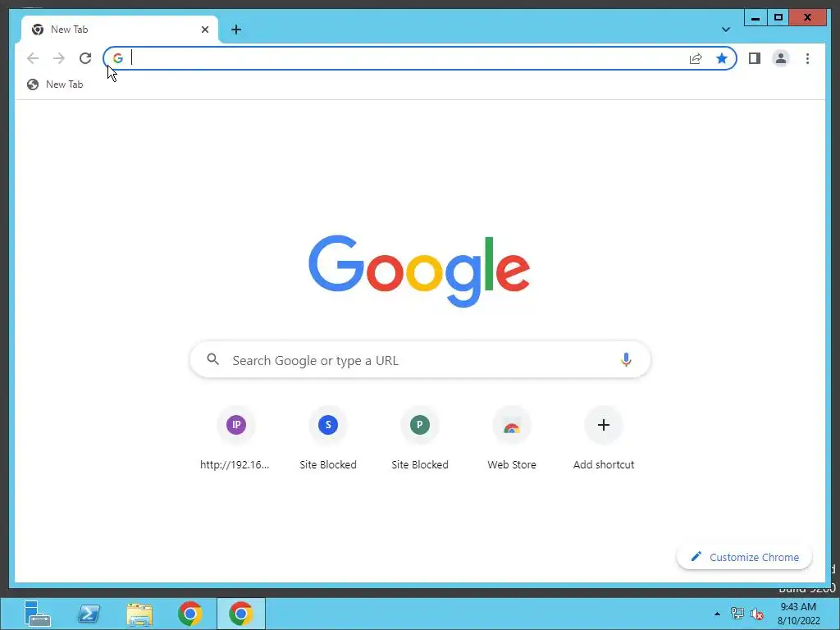Close the Chrome window
Viewport: 840px width, 630px height.
(807, 18)
